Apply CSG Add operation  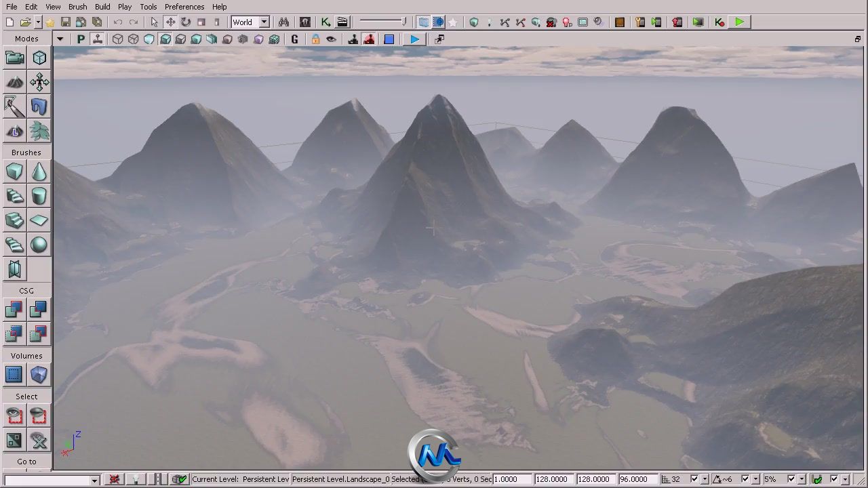coord(14,310)
